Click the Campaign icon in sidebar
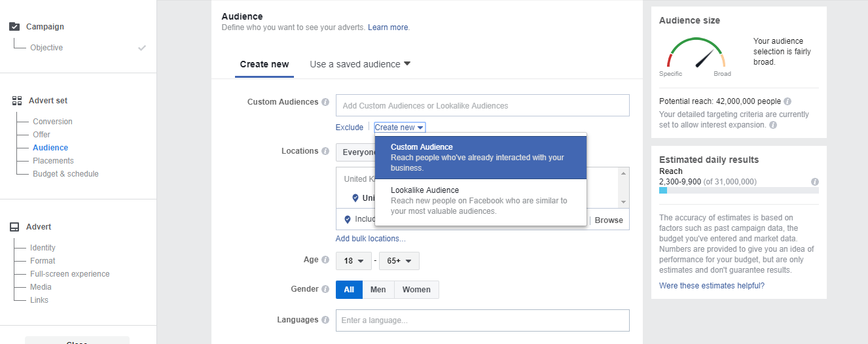The height and width of the screenshot is (344, 868). pyautogui.click(x=14, y=27)
